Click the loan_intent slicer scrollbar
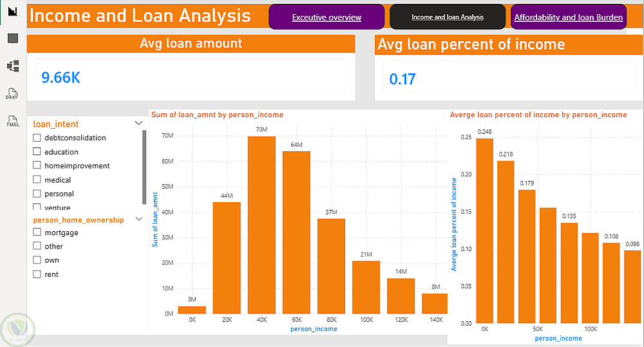This screenshot has height=347, width=644. (144, 167)
